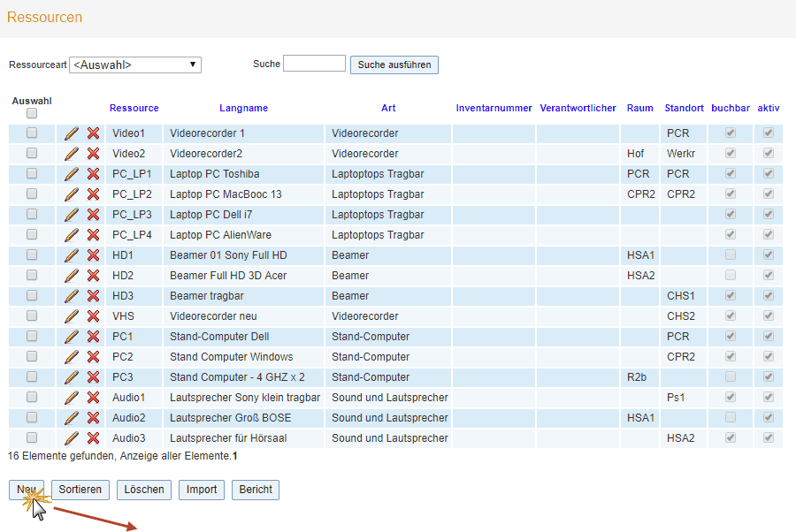Edit the Video1 resource with pencil icon

pos(72,133)
